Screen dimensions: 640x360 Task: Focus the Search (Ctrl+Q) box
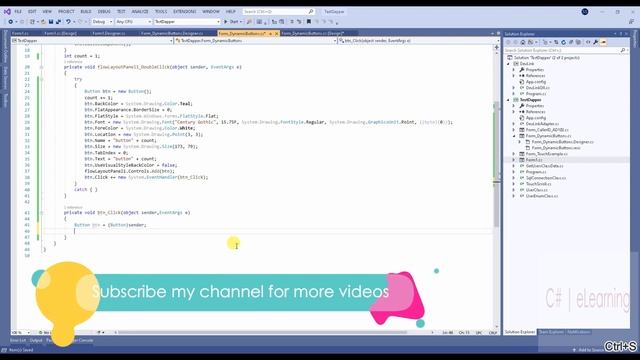click(x=278, y=11)
